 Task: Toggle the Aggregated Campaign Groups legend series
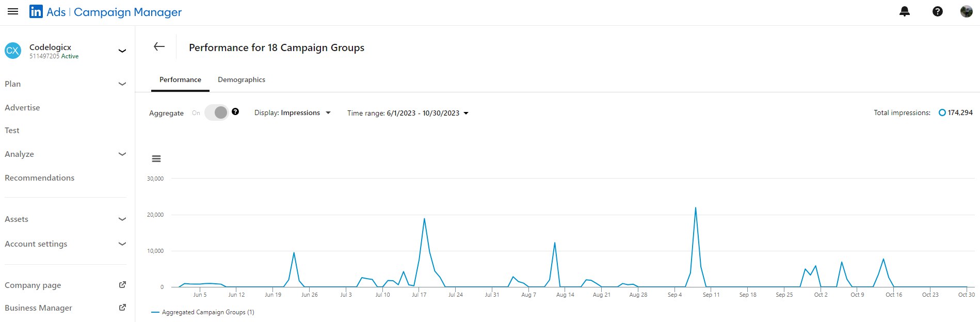(203, 312)
